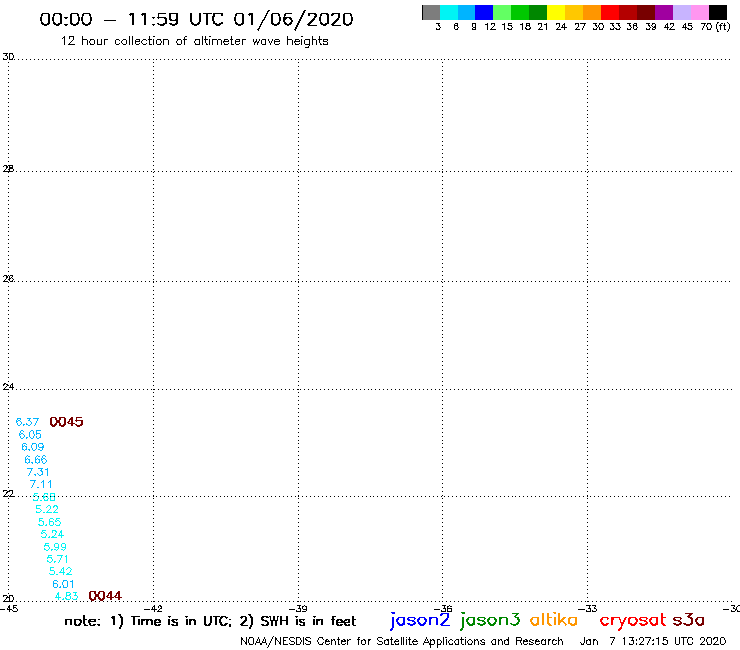Click the black 70 ft legend swatch

(718, 12)
